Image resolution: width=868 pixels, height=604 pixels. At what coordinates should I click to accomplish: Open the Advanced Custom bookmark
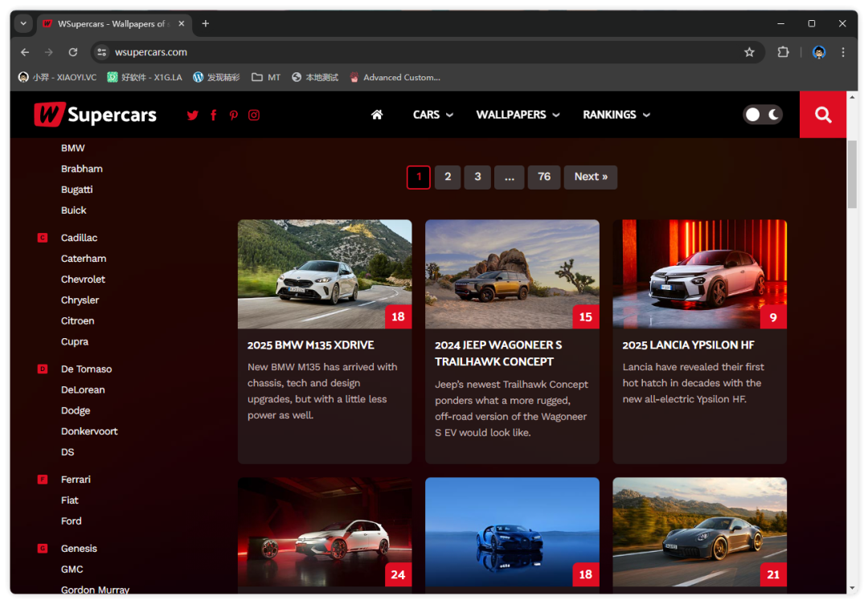[395, 77]
